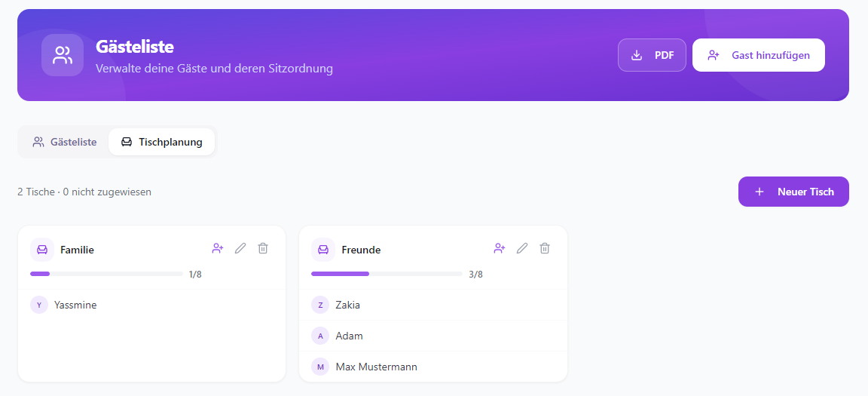Click add-guest icon on Freunde table
Viewport: 868px width, 396px height.
point(500,248)
